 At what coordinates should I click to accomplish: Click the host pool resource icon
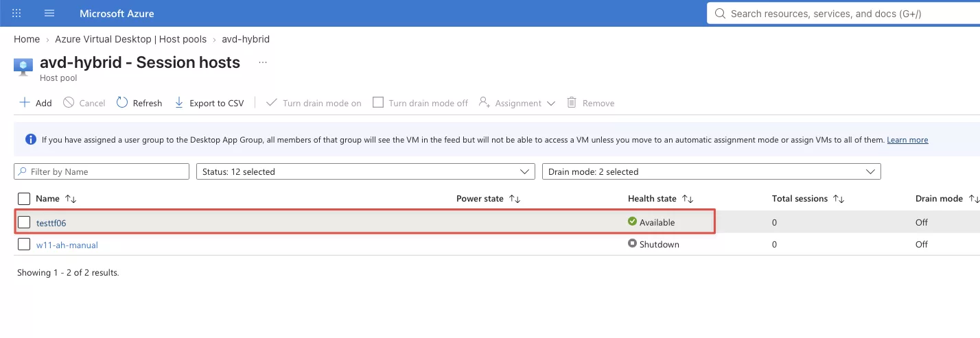pos(23,67)
